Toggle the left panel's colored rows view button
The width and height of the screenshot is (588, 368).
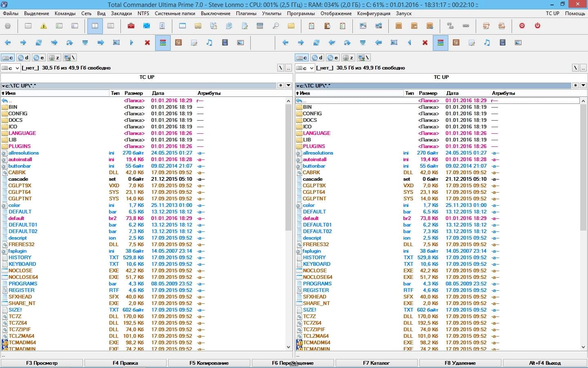pyautogui.click(x=163, y=43)
